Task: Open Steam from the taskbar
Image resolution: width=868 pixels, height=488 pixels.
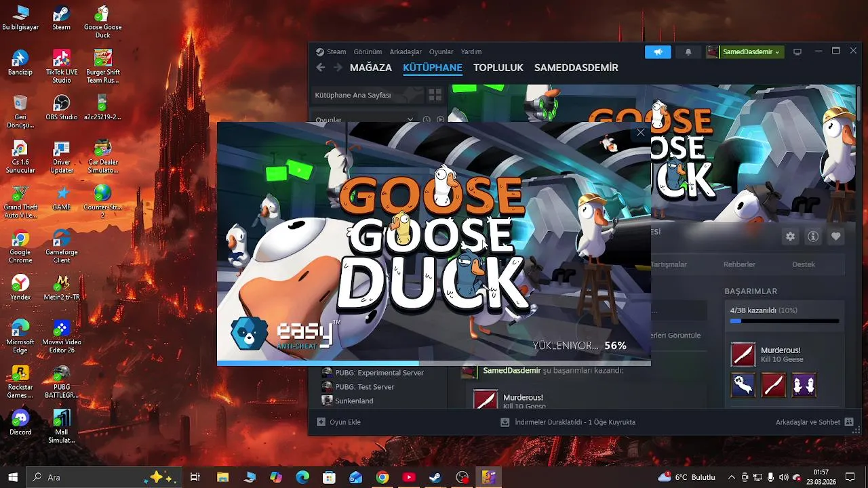Action: pos(435,477)
